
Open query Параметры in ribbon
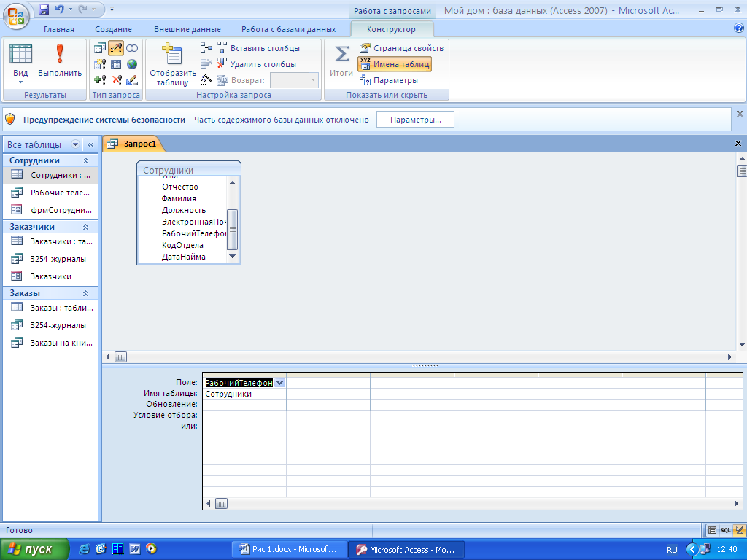pyautogui.click(x=390, y=80)
